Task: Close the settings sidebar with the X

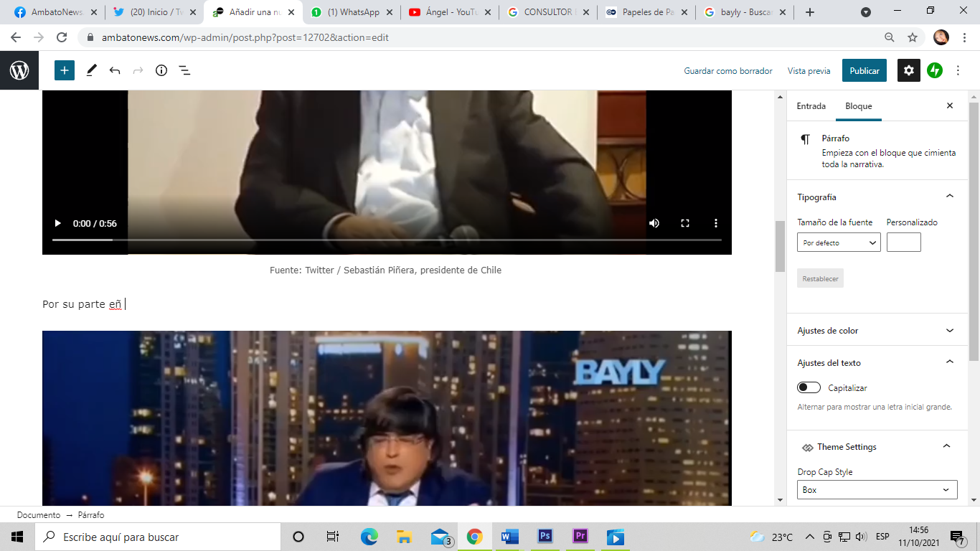Action: point(950,105)
